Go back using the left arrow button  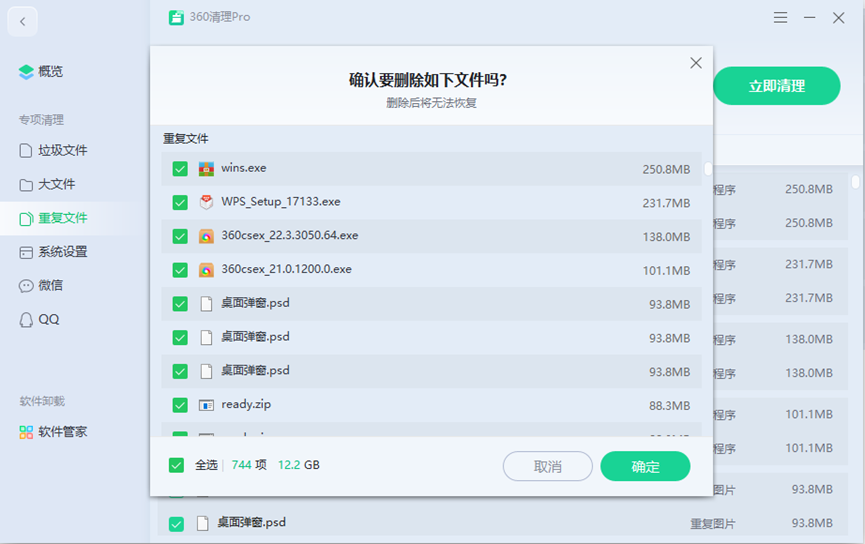pos(23,22)
